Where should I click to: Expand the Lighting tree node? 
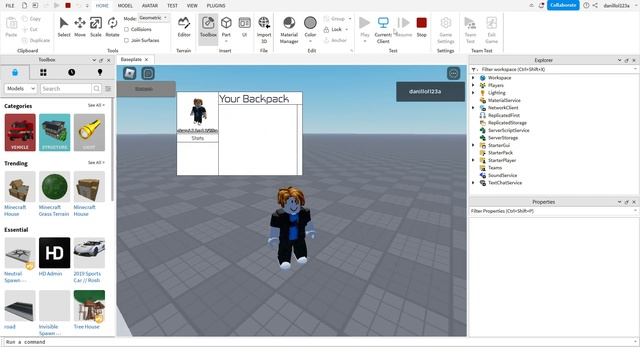473,93
